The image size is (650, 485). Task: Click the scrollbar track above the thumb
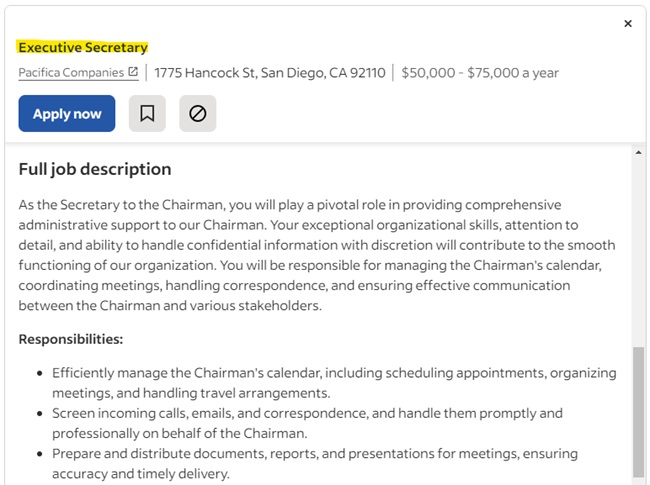tap(638, 250)
